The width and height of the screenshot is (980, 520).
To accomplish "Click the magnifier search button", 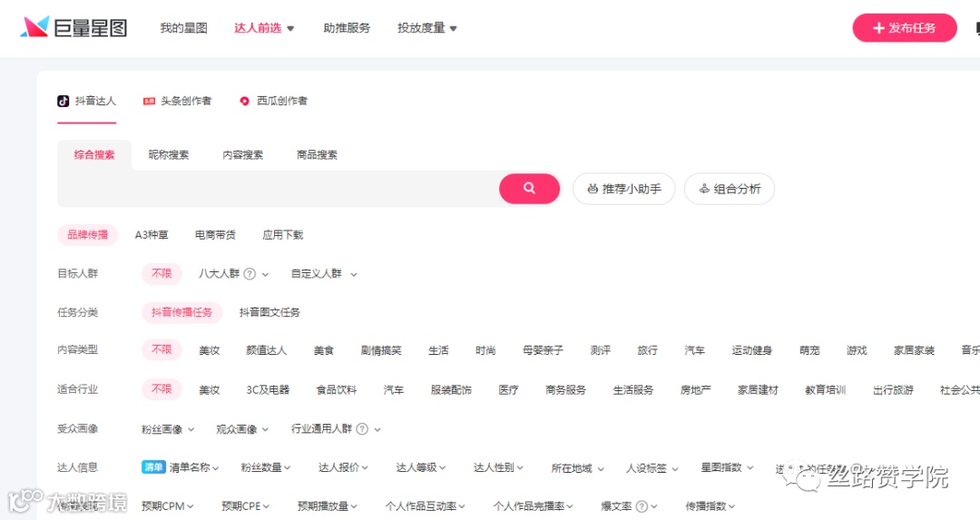I will click(x=529, y=188).
